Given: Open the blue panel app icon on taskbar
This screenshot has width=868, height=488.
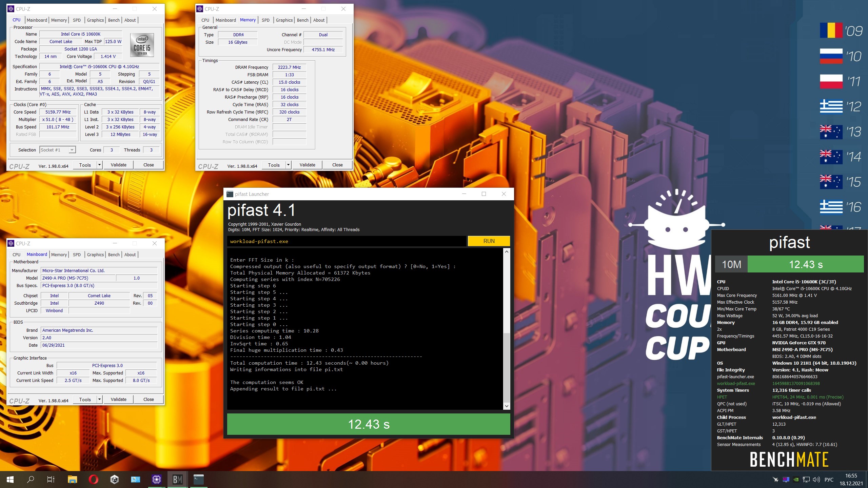Looking at the screenshot, I should tap(136, 480).
